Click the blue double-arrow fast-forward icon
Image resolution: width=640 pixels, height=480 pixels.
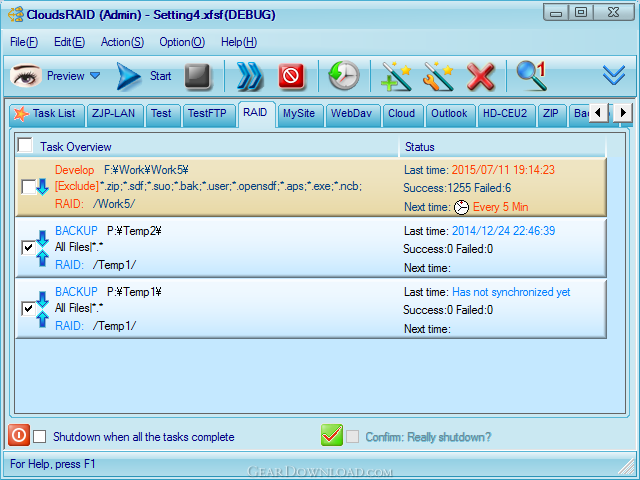(249, 76)
